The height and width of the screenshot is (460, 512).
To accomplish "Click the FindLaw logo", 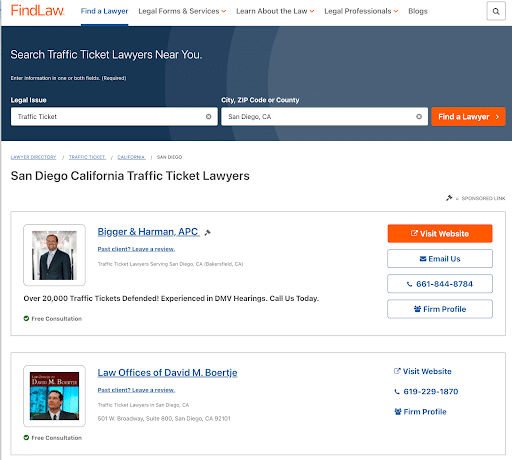I will (x=37, y=11).
